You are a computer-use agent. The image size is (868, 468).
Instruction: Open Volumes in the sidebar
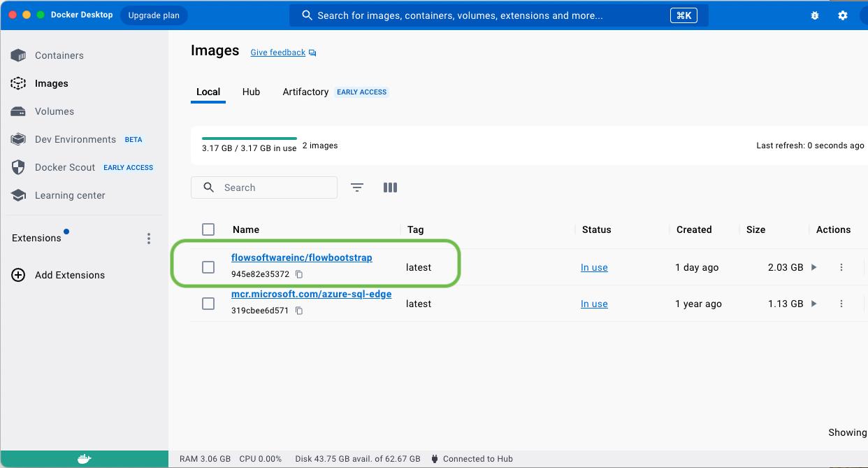(55, 111)
